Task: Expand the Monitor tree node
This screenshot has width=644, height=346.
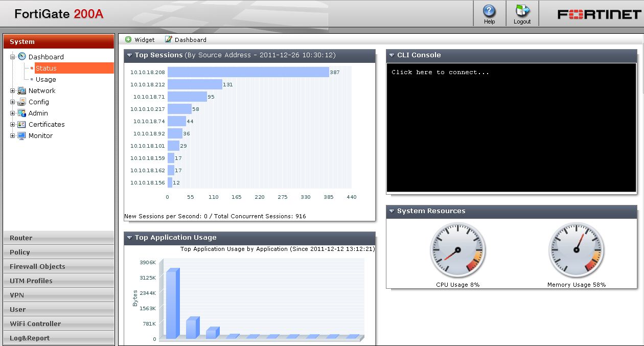Action: point(13,135)
